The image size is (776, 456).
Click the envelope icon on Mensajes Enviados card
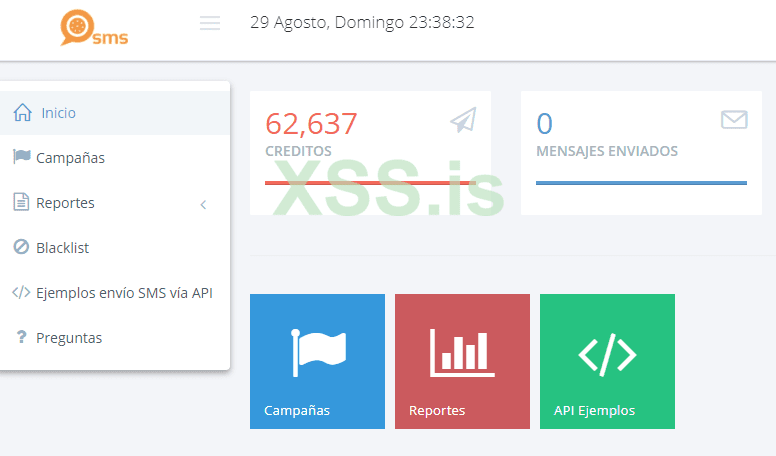click(734, 120)
